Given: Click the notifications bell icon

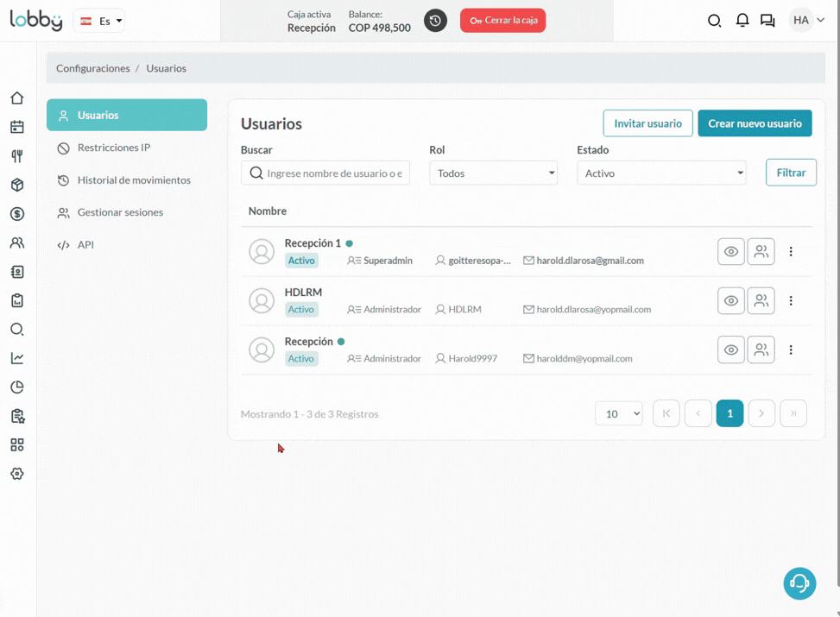Looking at the screenshot, I should click(742, 21).
